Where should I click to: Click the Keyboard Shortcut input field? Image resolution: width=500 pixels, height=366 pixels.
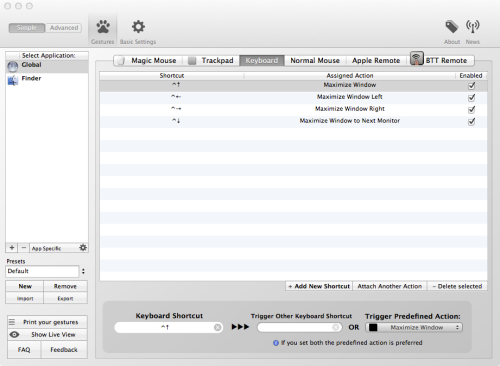(169, 328)
